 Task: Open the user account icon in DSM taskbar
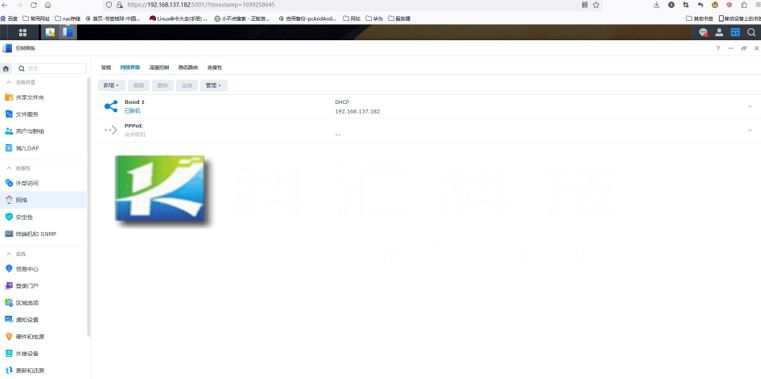tap(719, 33)
